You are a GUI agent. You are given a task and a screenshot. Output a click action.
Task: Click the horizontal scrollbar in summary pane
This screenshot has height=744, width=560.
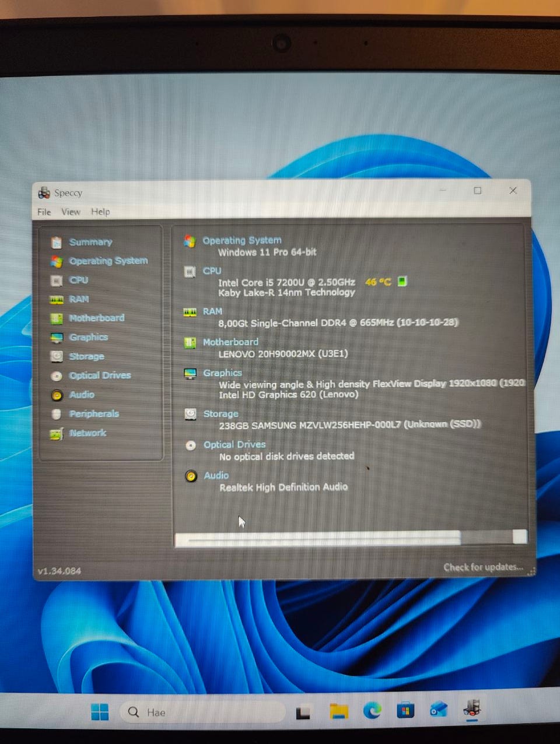click(351, 538)
